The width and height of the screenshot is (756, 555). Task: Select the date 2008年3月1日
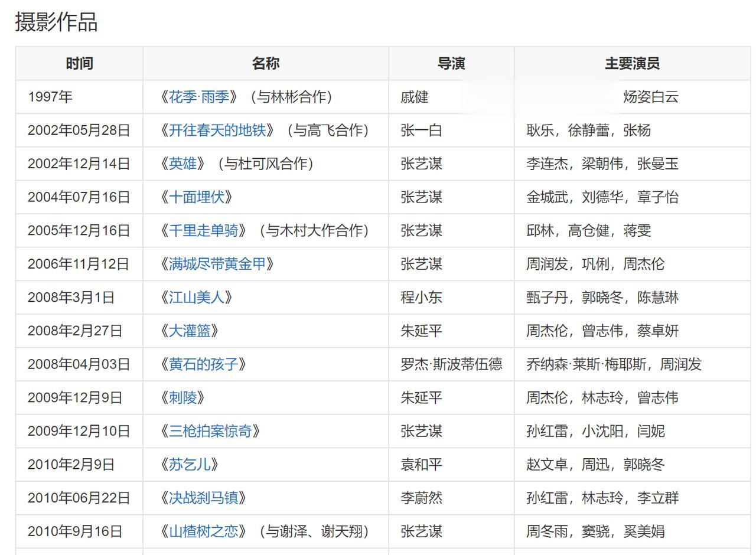click(x=71, y=298)
